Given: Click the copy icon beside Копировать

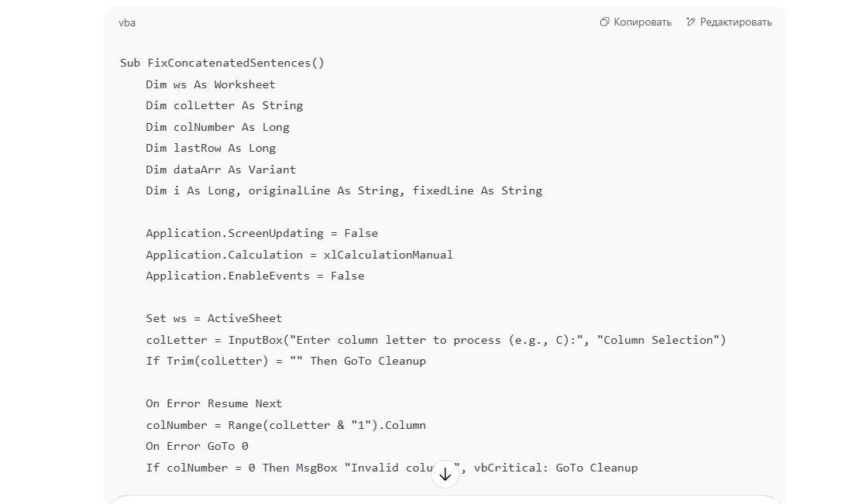Looking at the screenshot, I should coord(604,22).
